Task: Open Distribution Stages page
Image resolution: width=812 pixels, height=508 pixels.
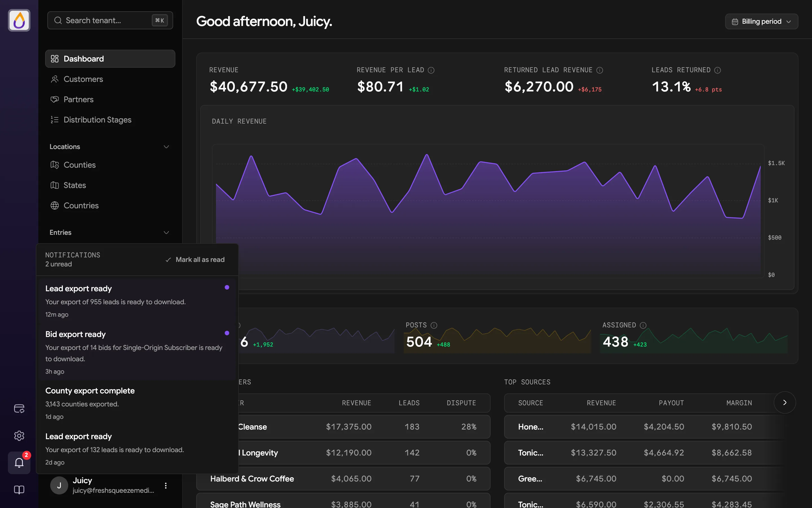Action: coord(110,120)
